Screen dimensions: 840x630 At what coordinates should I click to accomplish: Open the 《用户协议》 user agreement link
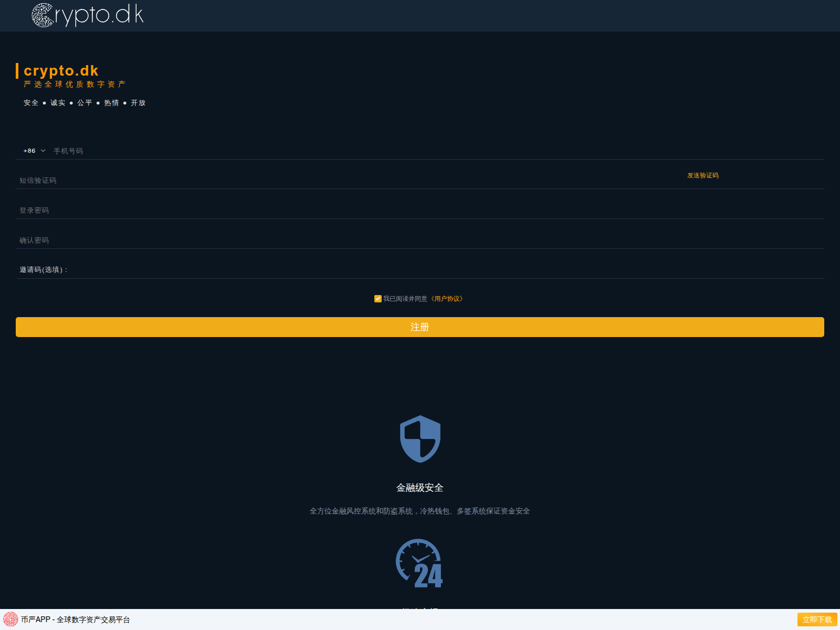[447, 299]
